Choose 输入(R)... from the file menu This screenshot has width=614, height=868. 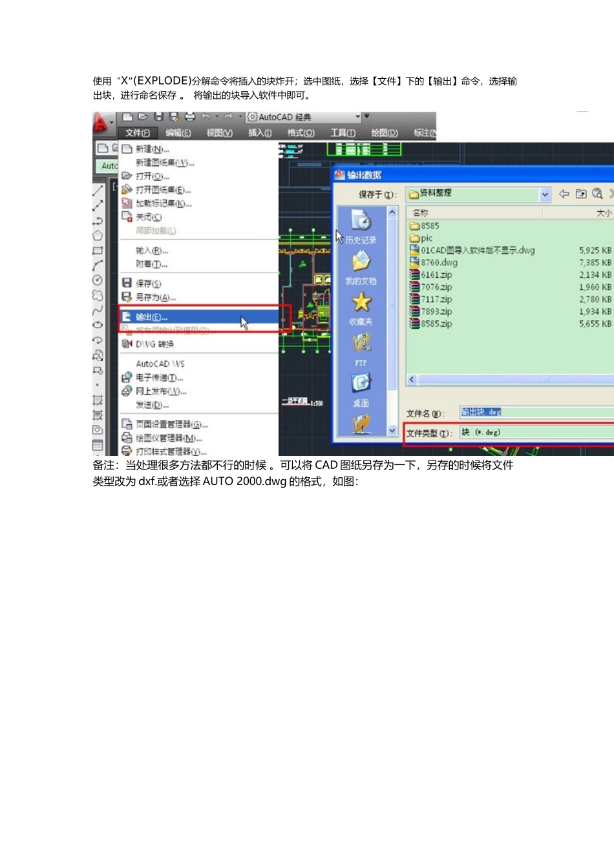pyautogui.click(x=199, y=251)
